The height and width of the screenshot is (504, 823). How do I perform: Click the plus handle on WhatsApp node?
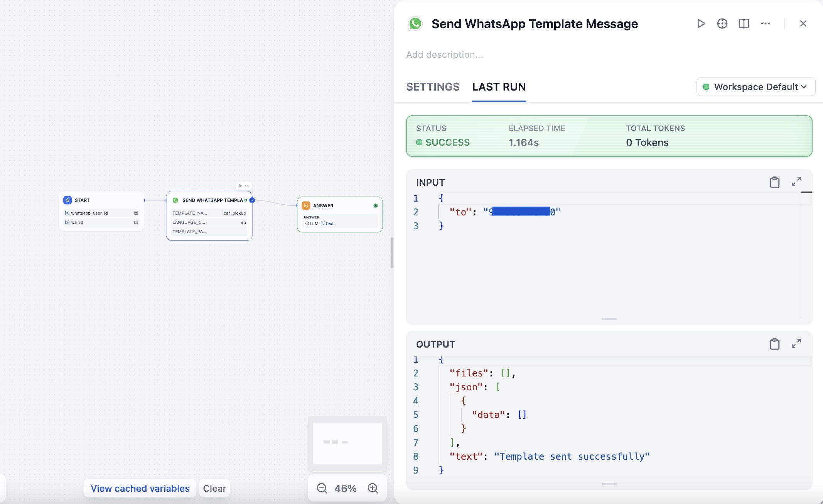pos(252,200)
